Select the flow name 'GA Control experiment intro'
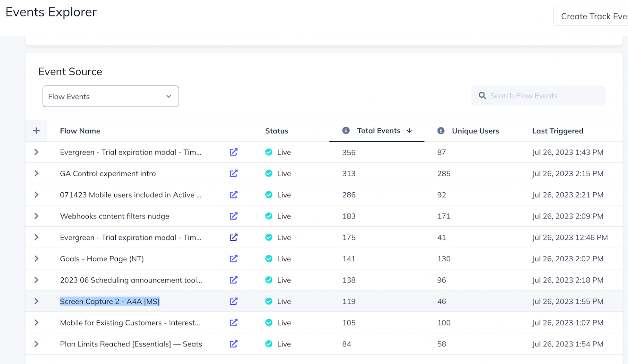This screenshot has width=628, height=364. click(108, 173)
